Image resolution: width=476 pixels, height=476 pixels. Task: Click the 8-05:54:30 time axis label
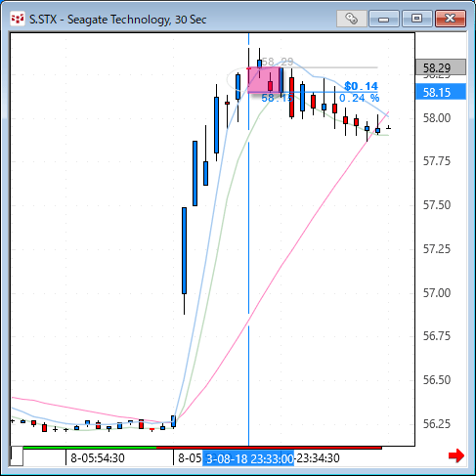[98, 458]
